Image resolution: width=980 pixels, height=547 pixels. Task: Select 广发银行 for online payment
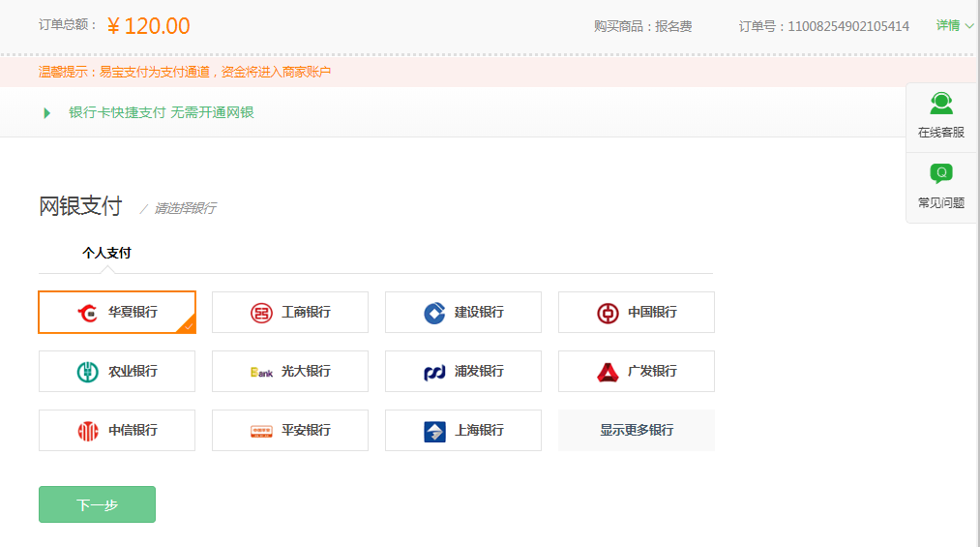click(637, 372)
